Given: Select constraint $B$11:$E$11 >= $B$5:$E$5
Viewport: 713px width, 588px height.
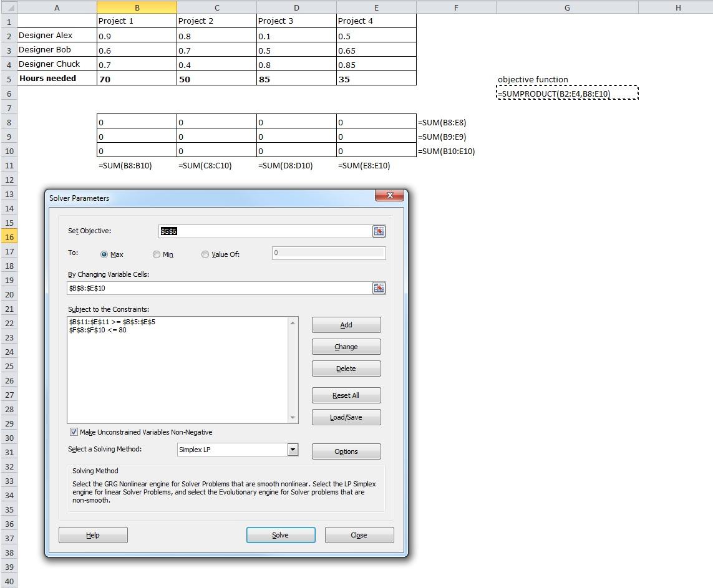Looking at the screenshot, I should 112,322.
